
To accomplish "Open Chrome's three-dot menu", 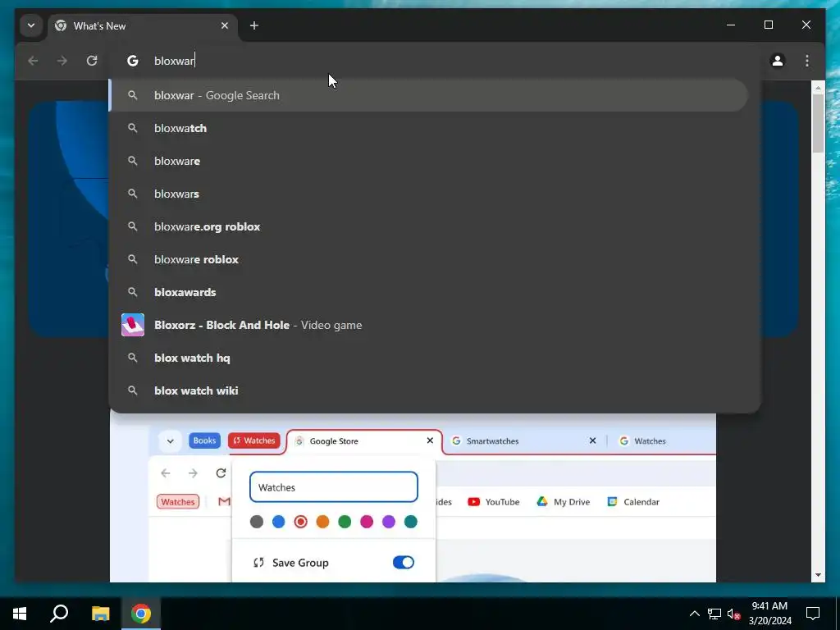I will tap(807, 61).
